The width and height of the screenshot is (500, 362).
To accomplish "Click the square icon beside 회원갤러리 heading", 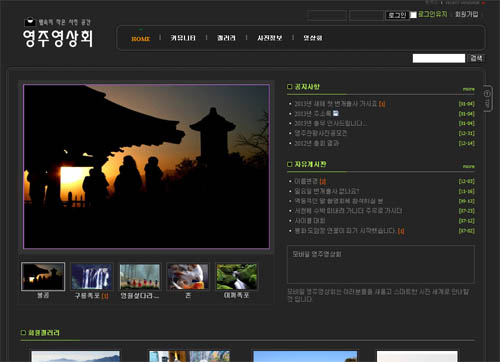I will (x=23, y=333).
